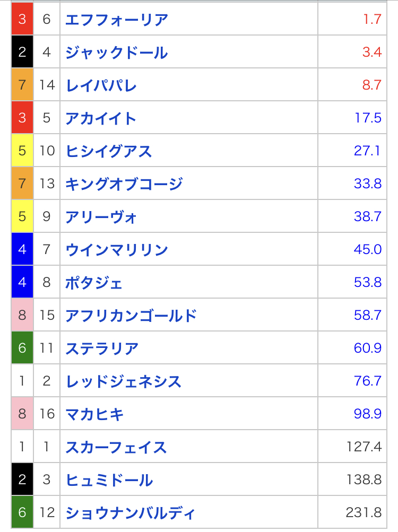Open the マカヒキ horse link
This screenshot has height=532, width=398.
tap(94, 414)
